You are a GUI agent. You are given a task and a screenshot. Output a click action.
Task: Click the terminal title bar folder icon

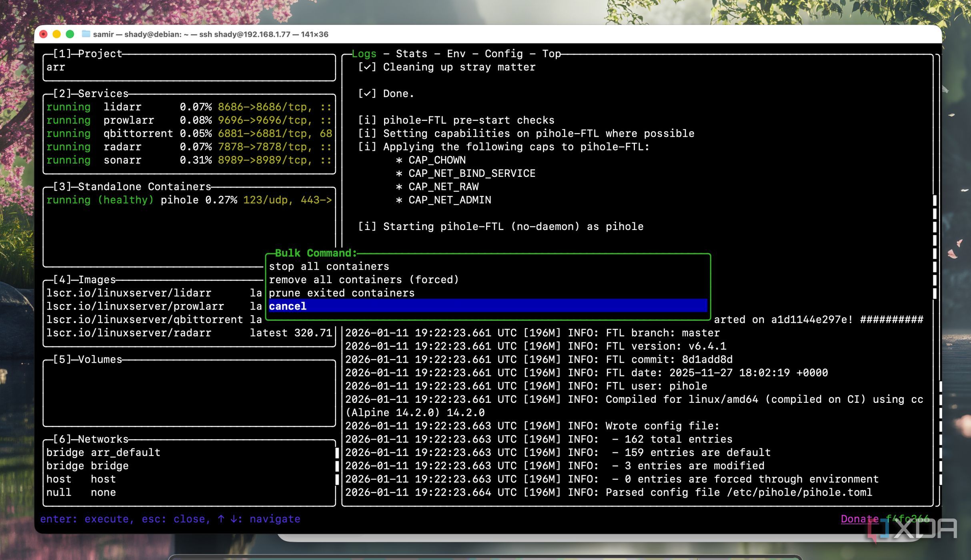click(x=86, y=34)
